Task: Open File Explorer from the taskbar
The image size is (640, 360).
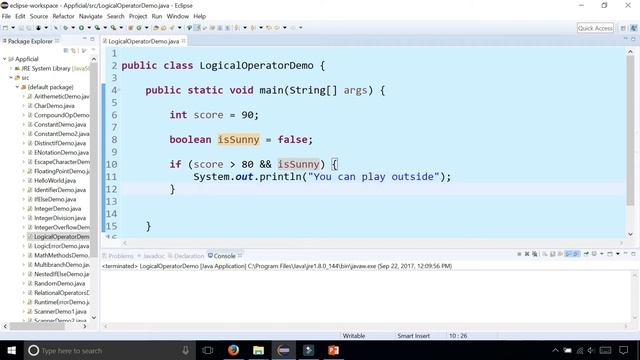Action: pyautogui.click(x=258, y=350)
